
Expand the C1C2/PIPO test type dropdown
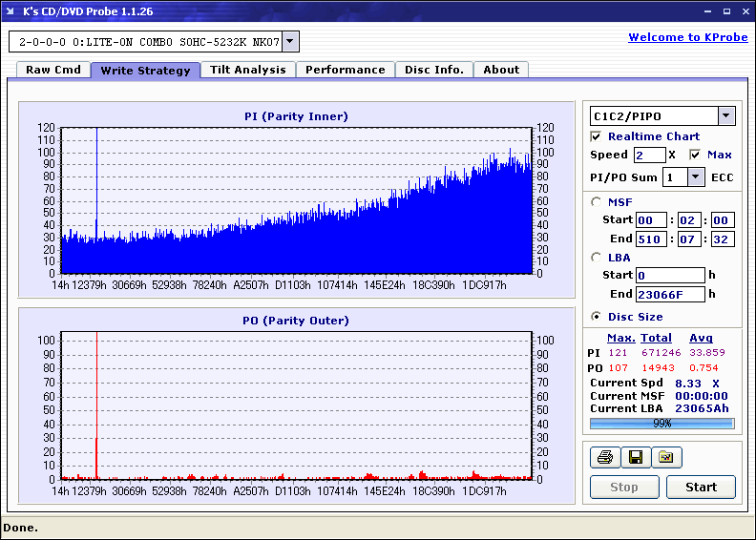coord(725,115)
